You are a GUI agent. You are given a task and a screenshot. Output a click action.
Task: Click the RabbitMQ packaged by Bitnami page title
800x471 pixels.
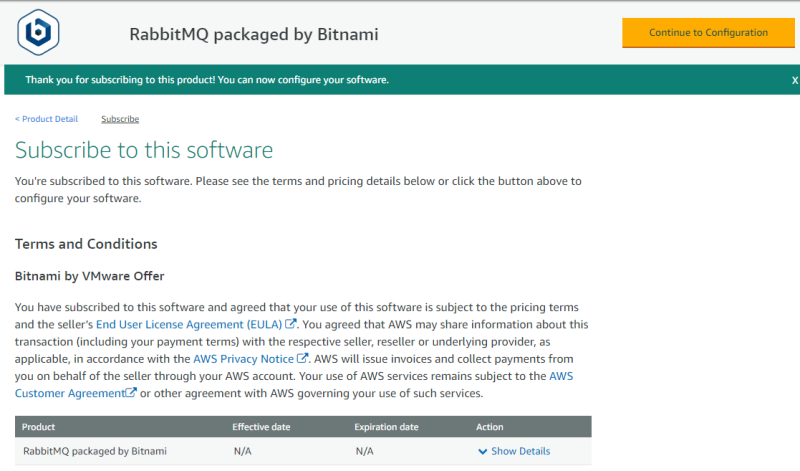point(254,34)
